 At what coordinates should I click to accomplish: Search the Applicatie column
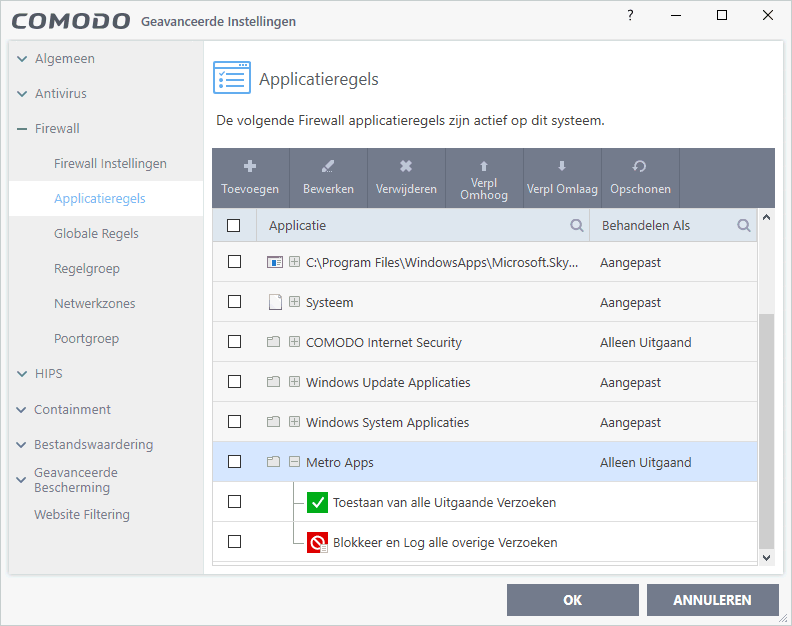pyautogui.click(x=576, y=225)
